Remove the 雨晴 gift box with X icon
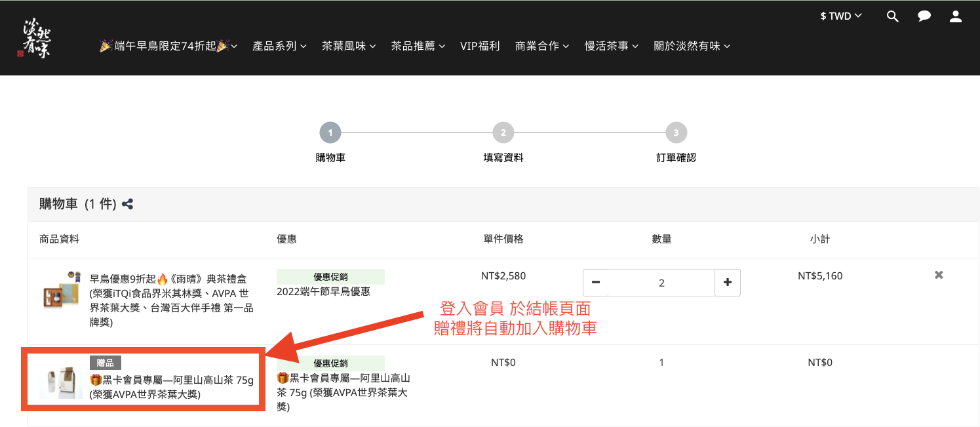The width and height of the screenshot is (980, 427). pos(939,275)
